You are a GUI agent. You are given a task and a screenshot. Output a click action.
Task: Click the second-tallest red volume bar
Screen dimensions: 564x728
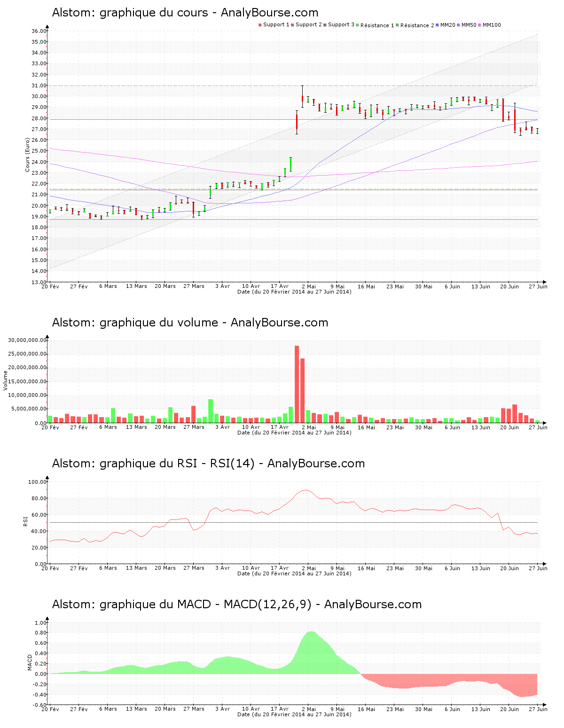pos(303,391)
